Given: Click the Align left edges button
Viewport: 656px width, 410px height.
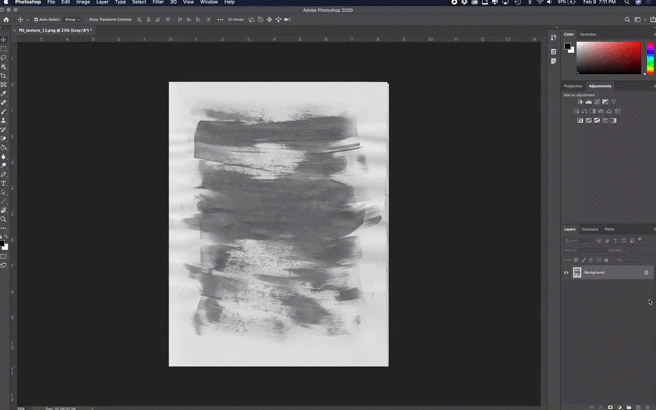Looking at the screenshot, I should pos(139,20).
